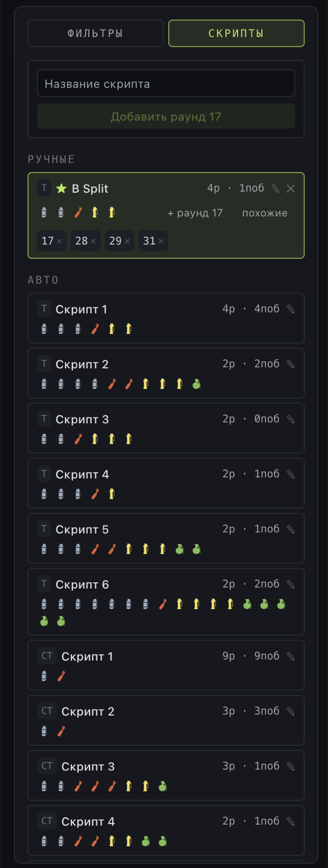Remove round 17 tag from B Split
328x868 pixels.
[x=60, y=241]
